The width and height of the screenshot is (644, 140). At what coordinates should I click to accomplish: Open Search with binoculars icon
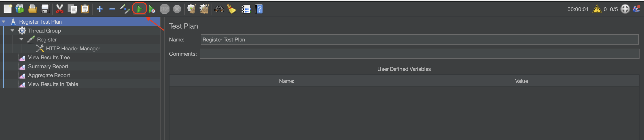click(x=219, y=9)
